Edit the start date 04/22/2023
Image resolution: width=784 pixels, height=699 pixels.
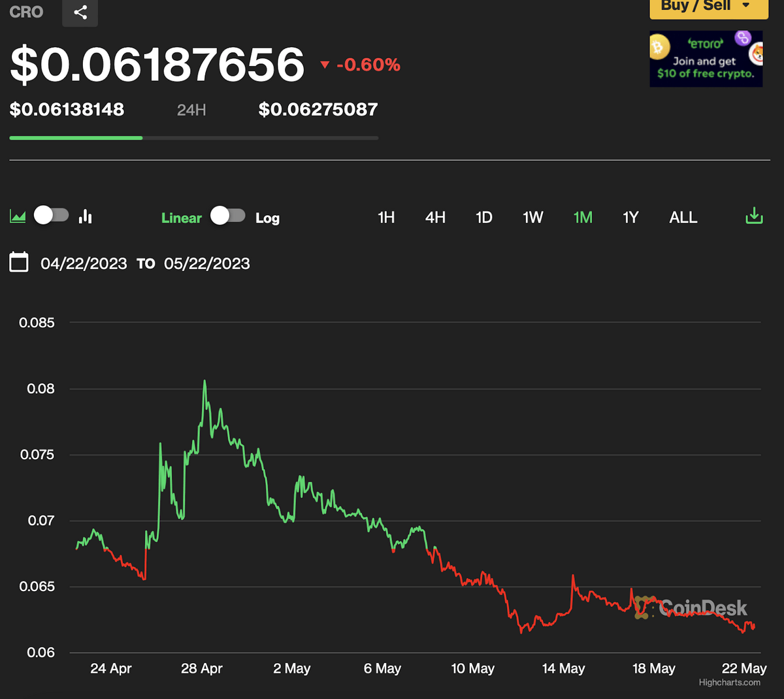click(84, 263)
